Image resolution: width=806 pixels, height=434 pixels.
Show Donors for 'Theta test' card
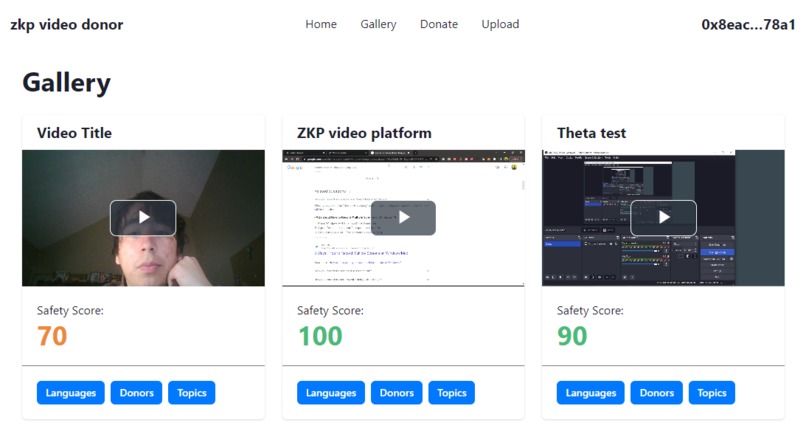(x=656, y=393)
